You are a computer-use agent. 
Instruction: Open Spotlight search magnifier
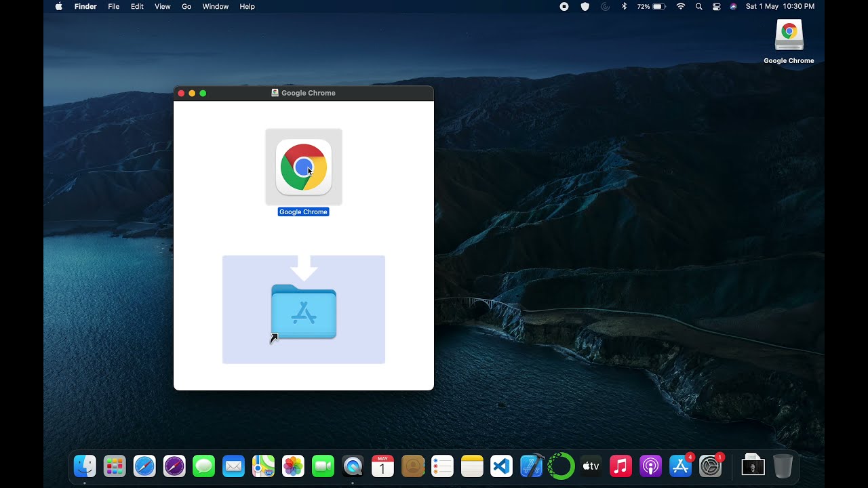(699, 7)
